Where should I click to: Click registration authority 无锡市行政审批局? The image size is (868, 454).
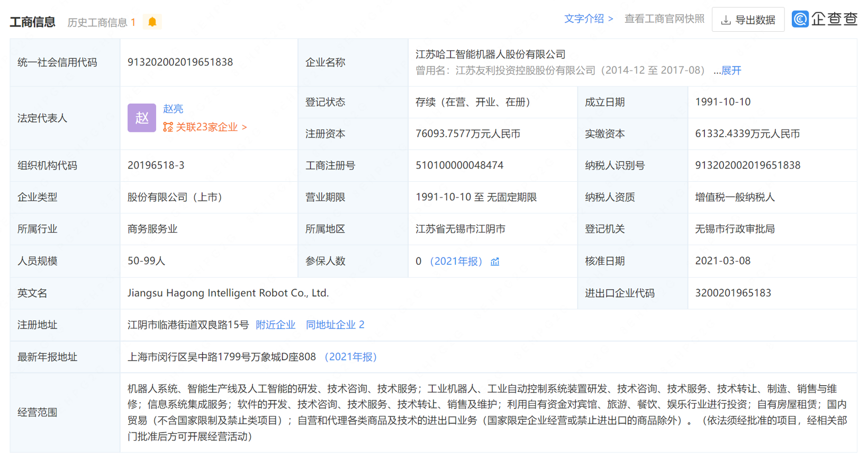735,229
